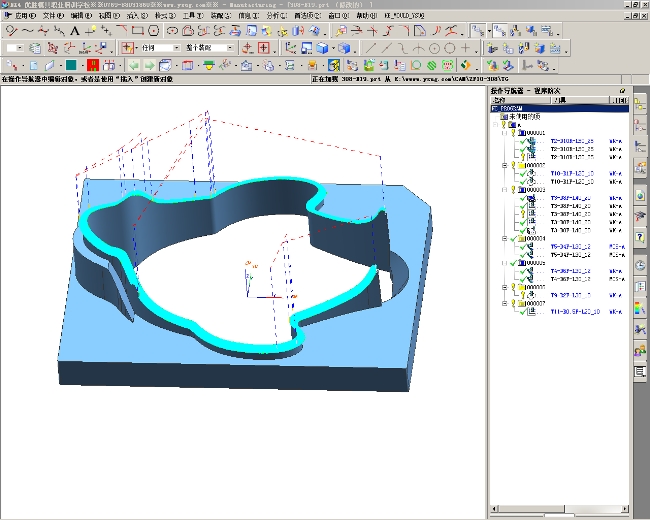Select the plus sign point snap icon

click(466, 48)
